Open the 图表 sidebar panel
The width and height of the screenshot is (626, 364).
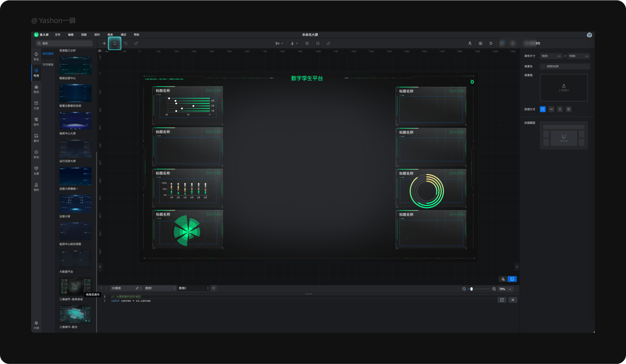(x=36, y=89)
